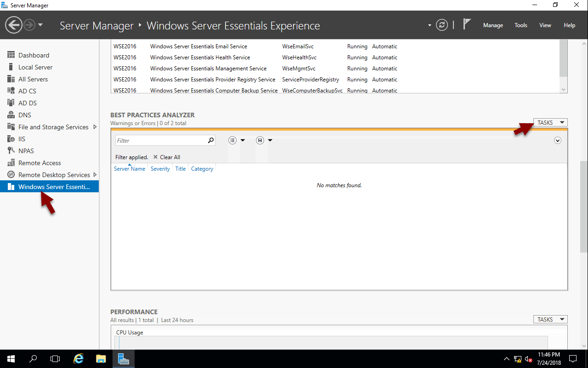This screenshot has width=588, height=368.
Task: Click the Server Manager taskbar icon
Action: 124,359
